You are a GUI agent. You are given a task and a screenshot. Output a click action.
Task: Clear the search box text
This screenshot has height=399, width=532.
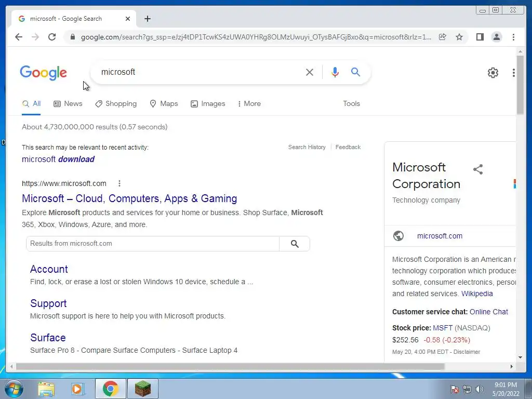(310, 72)
